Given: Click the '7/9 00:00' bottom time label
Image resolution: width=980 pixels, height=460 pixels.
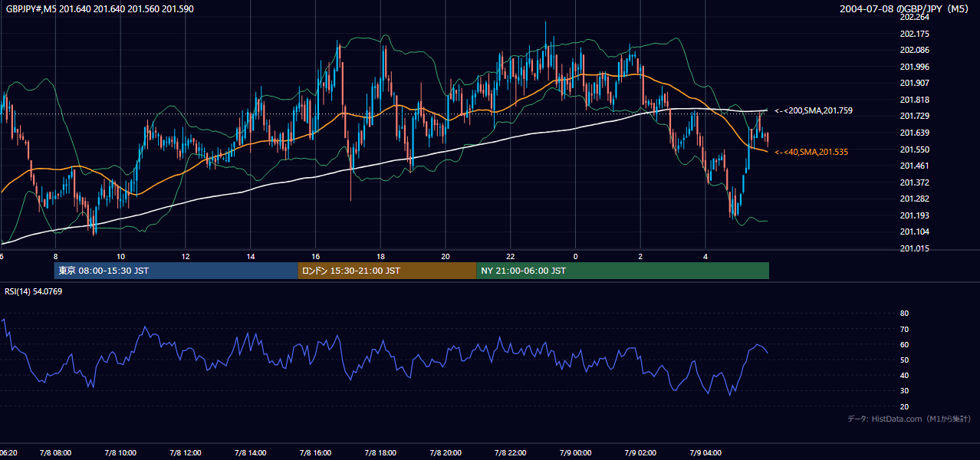Looking at the screenshot, I should tap(575, 453).
